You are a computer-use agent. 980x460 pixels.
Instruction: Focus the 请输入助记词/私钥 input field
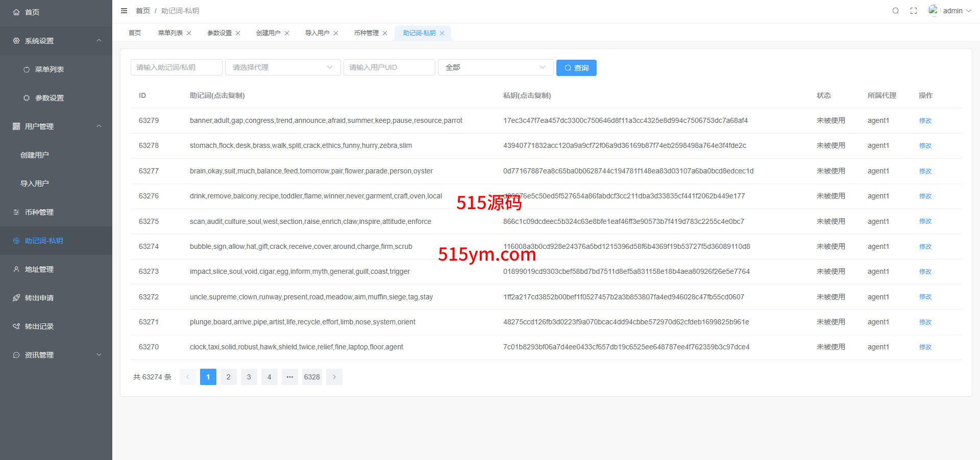[x=176, y=67]
